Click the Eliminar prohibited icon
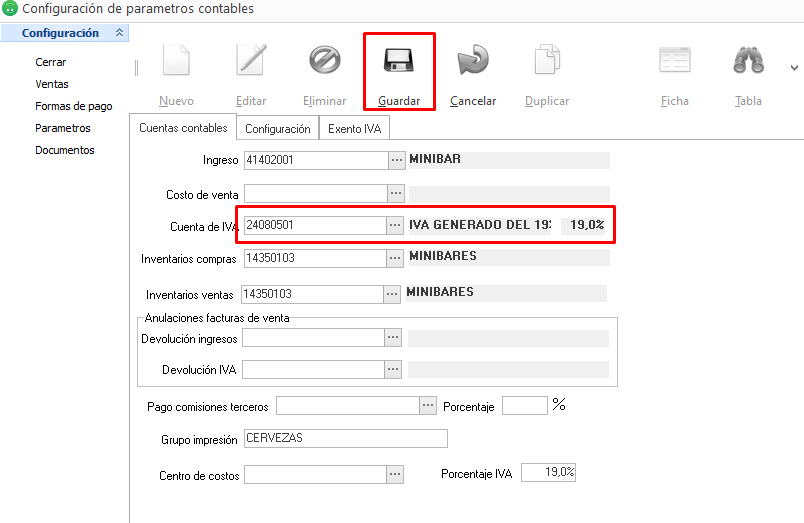This screenshot has width=804, height=523. pos(324,62)
